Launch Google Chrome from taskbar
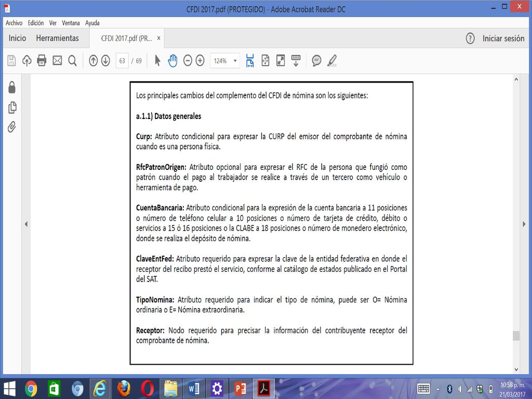 click(x=31, y=389)
